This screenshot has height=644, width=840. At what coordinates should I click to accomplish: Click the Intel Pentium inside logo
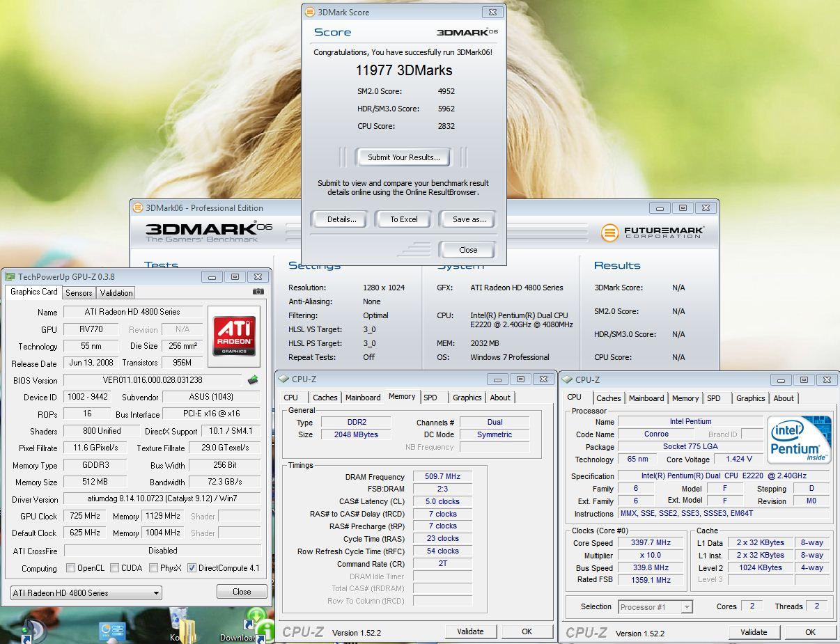click(x=798, y=440)
